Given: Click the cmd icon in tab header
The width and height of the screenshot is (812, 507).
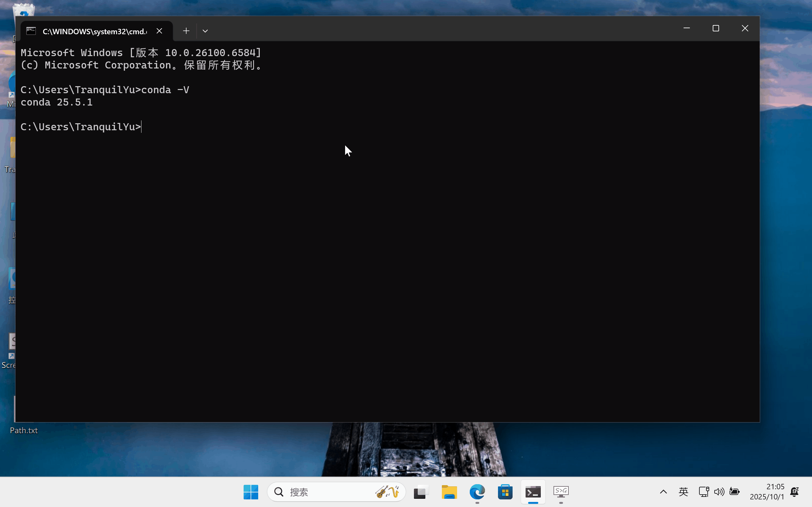Looking at the screenshot, I should [x=31, y=31].
